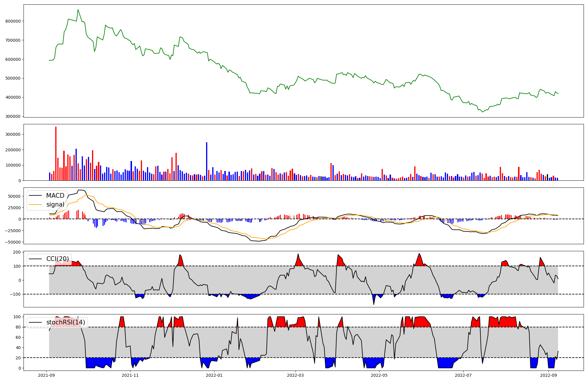Screen dimensions: 588x382
Task: Click the 2022-03 x-axis date label
Action: pyautogui.click(x=295, y=375)
